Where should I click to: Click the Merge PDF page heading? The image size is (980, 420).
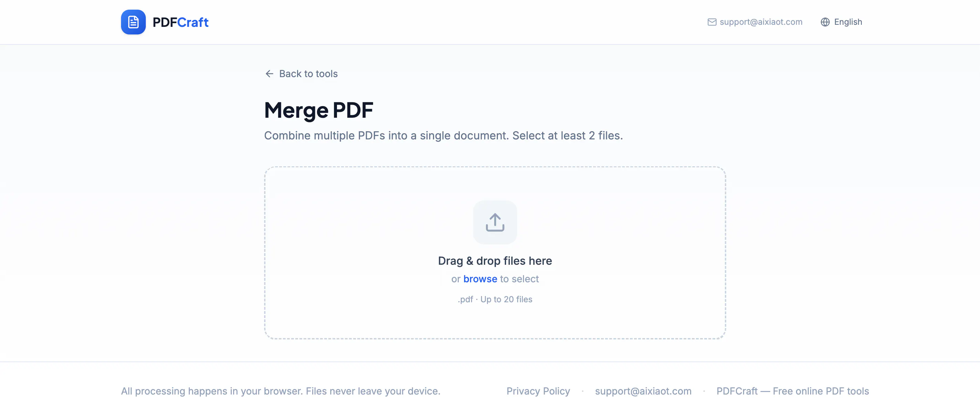318,110
